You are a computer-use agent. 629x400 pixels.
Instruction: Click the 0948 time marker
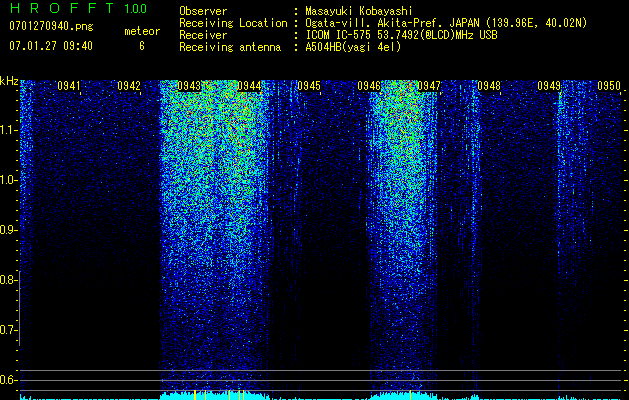point(489,86)
